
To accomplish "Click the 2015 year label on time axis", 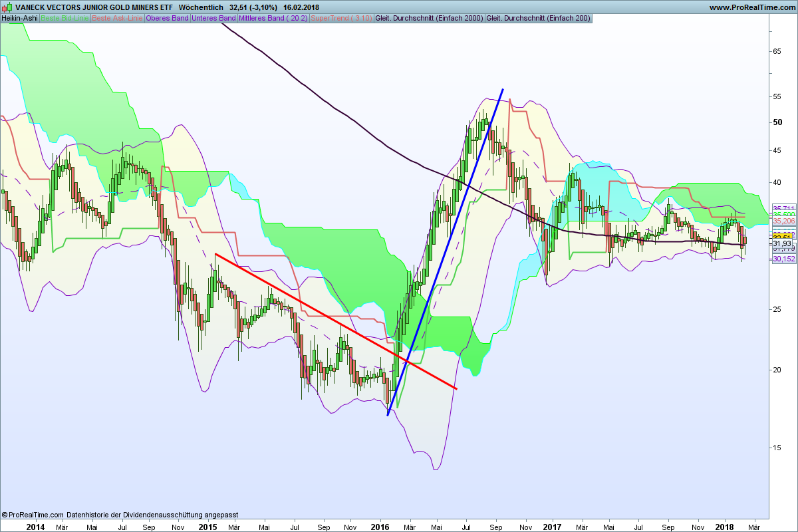I will [207, 527].
